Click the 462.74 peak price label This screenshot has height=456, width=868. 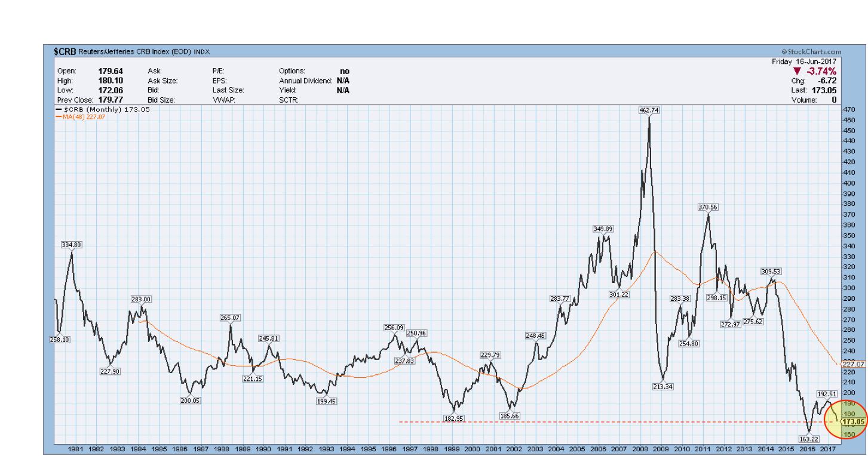(x=649, y=110)
